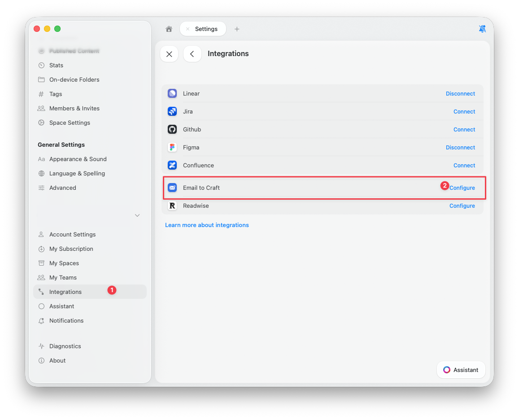Open Stats in the sidebar
The width and height of the screenshot is (519, 420).
point(90,65)
